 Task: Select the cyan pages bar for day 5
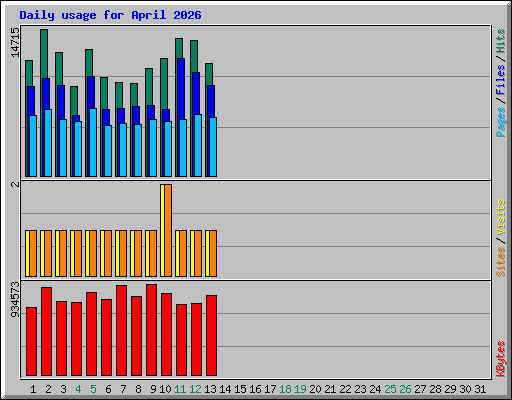(x=93, y=142)
